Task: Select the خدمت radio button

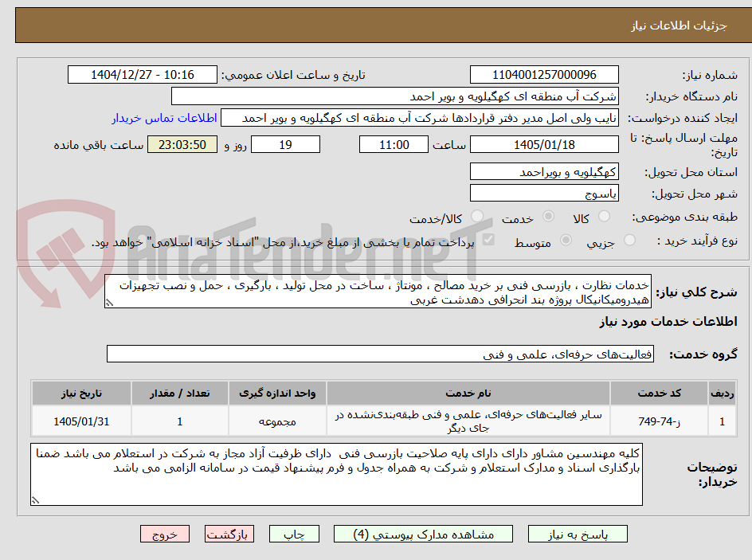Action: tap(548, 217)
